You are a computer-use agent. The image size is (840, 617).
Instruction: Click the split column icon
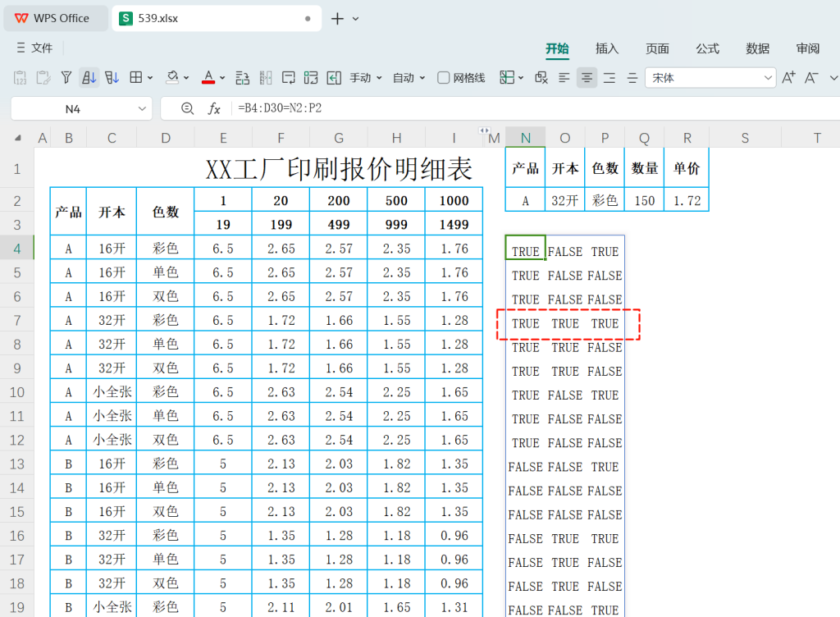[x=266, y=78]
